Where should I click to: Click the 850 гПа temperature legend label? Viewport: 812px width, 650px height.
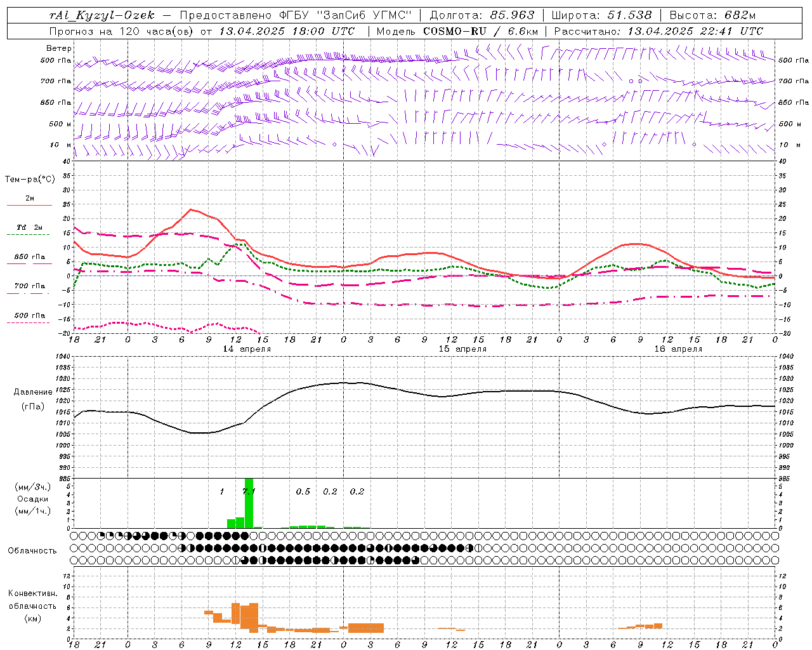30,257
